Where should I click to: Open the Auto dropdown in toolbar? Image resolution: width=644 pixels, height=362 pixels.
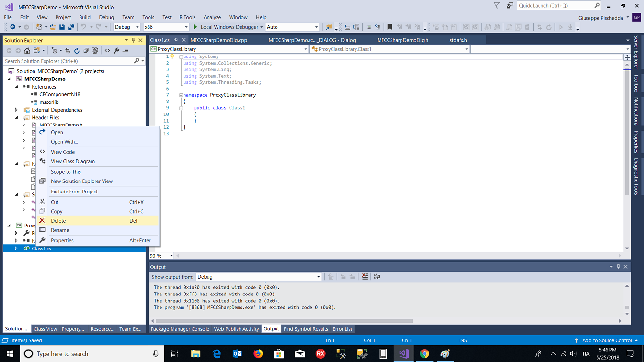(x=292, y=27)
